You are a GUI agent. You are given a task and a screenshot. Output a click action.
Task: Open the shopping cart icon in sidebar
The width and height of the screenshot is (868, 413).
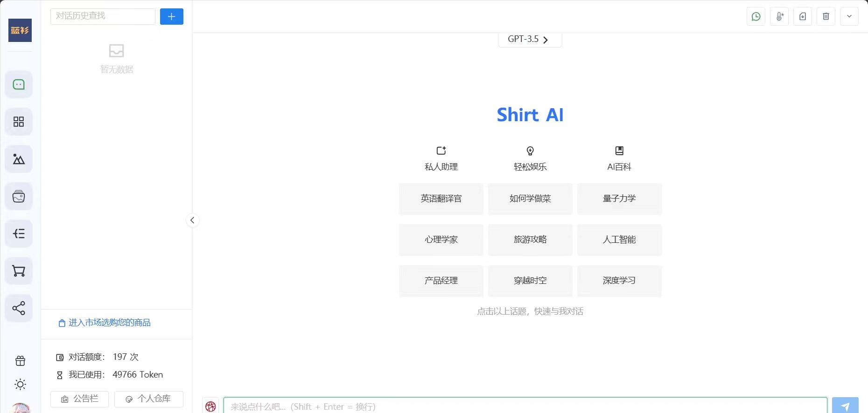[19, 271]
